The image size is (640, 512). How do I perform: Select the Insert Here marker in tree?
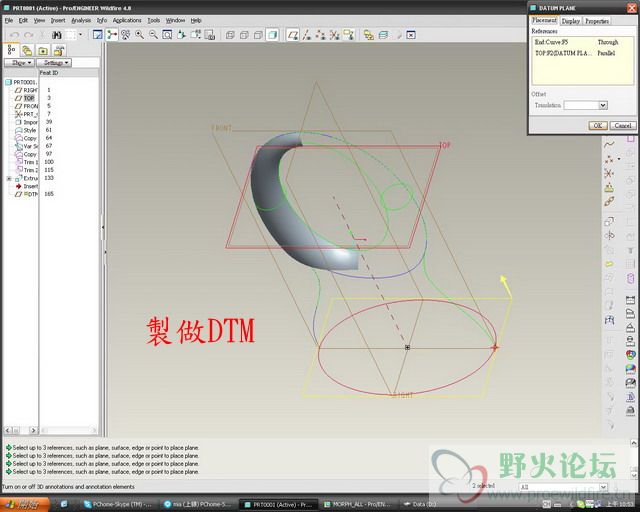pos(27,186)
